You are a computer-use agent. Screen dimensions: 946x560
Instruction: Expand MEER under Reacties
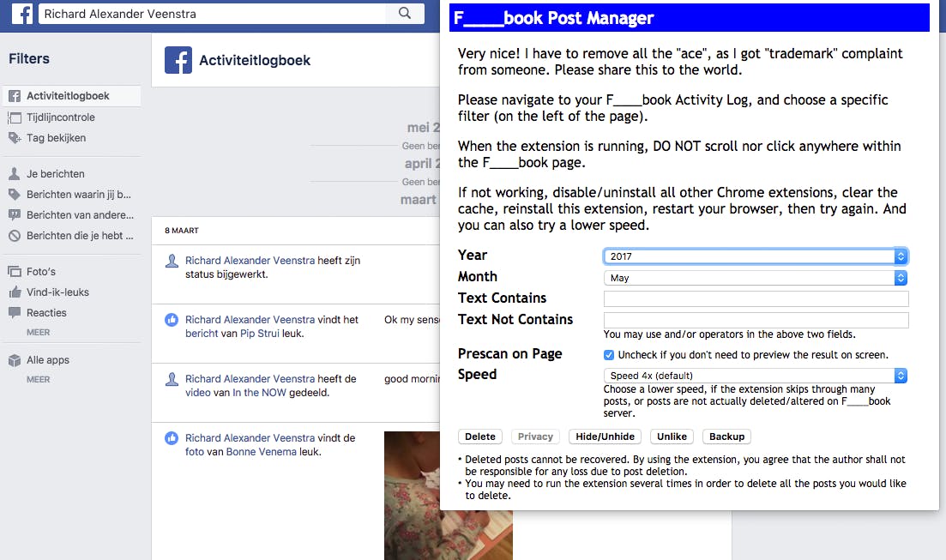click(x=38, y=333)
